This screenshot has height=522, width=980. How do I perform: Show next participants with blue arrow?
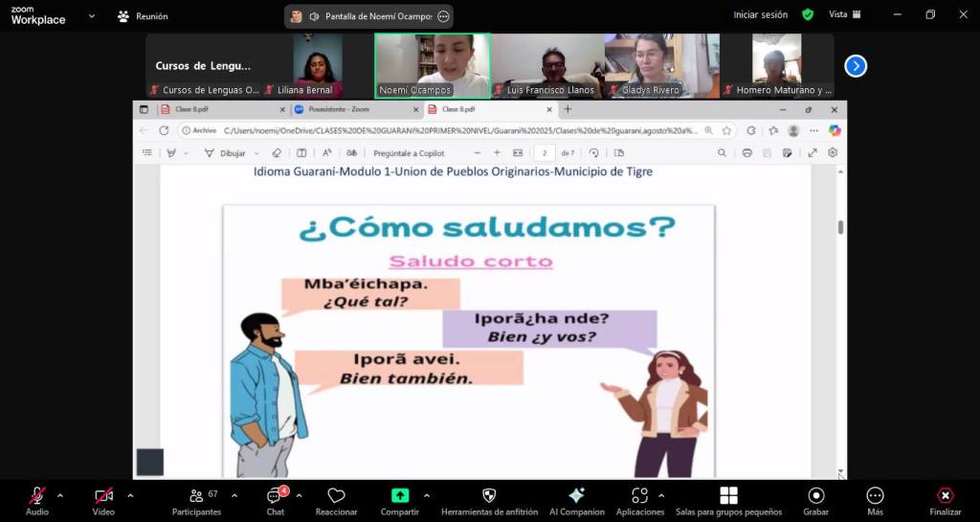coord(856,66)
